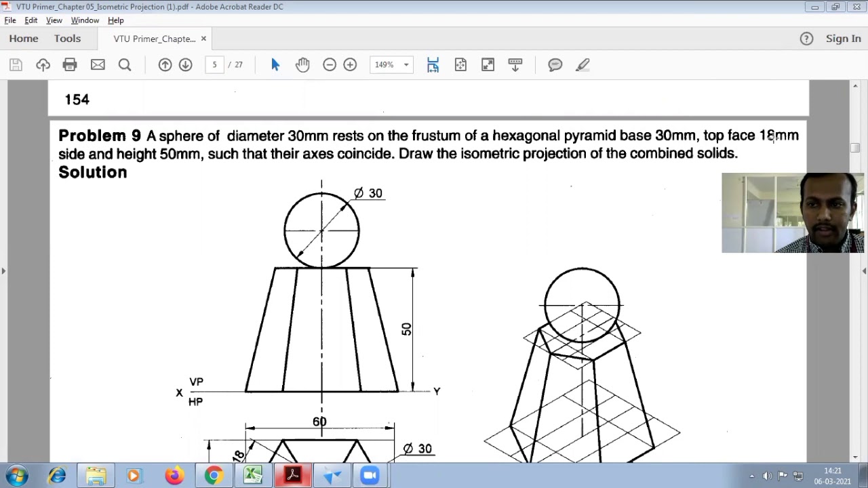The width and height of the screenshot is (868, 488).
Task: Go to next page arrow
Action: point(185,64)
